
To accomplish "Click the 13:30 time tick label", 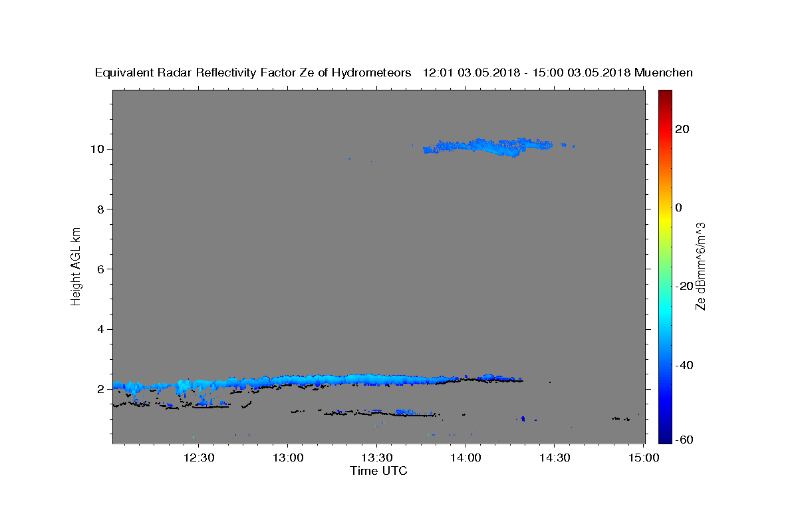I will pos(376,458).
